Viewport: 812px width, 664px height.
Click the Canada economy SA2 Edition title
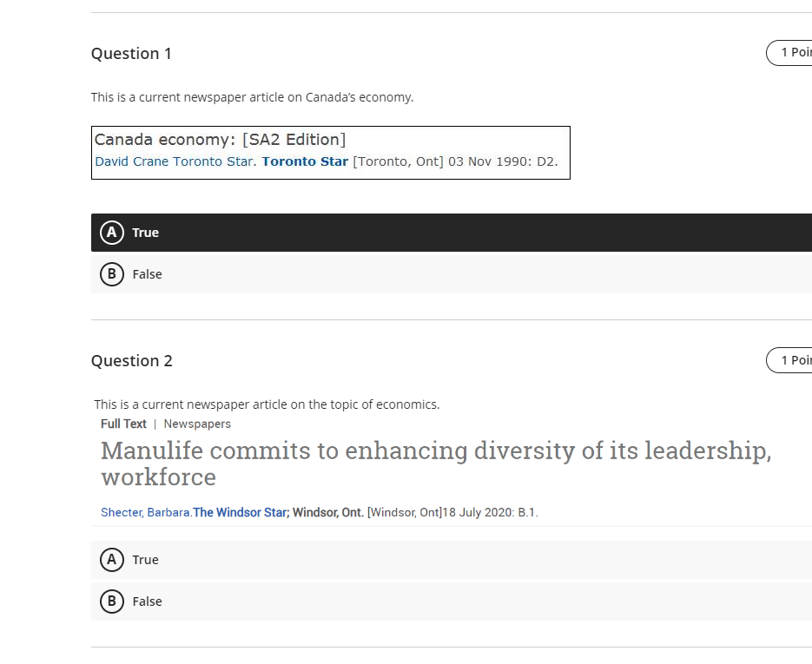[220, 140]
